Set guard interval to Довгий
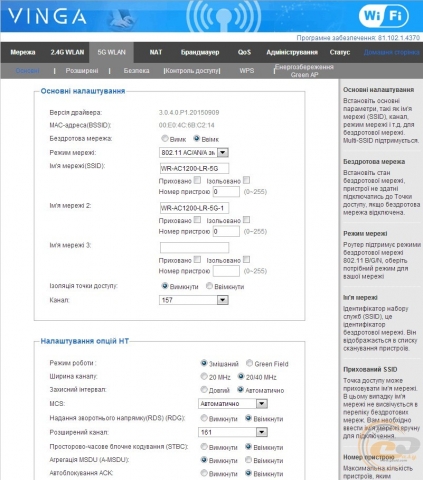Image resolution: width=423 pixels, height=480 pixels. coord(204,390)
